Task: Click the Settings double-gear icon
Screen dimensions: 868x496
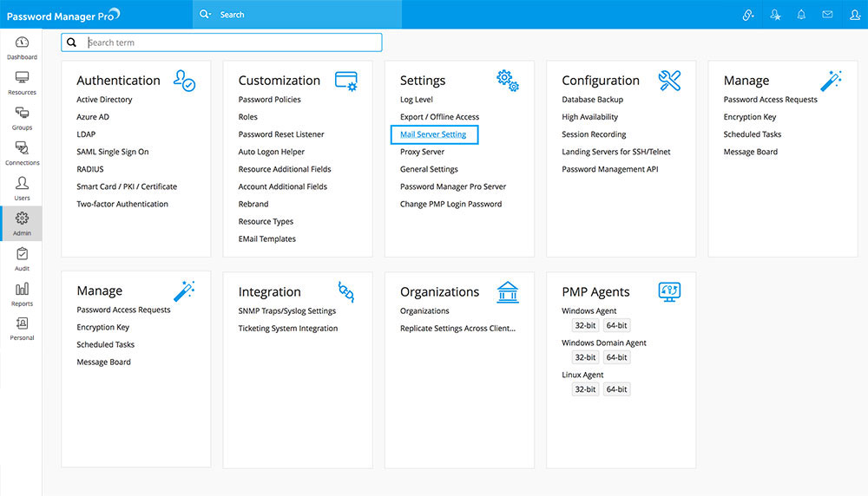Action: (x=508, y=81)
